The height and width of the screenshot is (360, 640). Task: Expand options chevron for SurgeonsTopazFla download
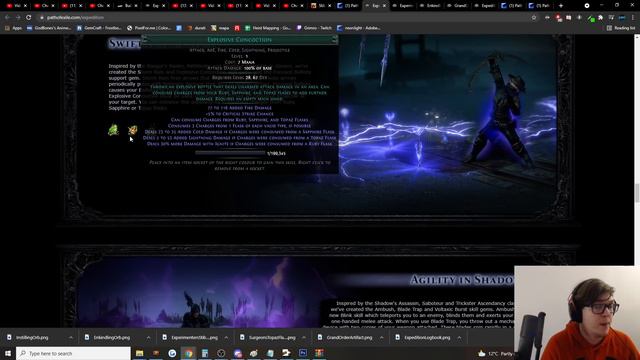tap(304, 338)
